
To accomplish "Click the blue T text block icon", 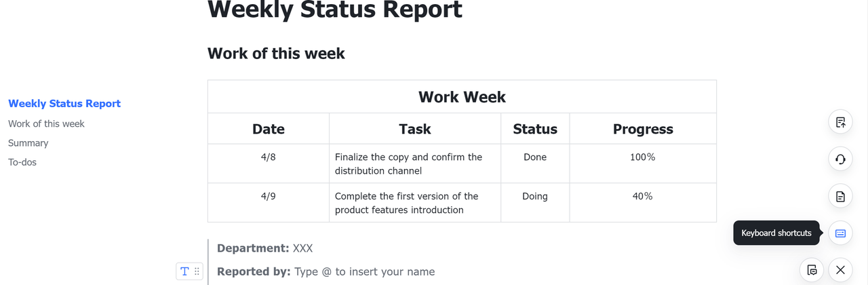I will point(184,271).
